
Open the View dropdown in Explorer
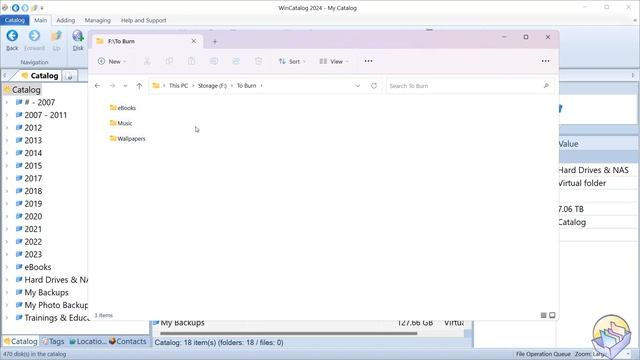(334, 61)
